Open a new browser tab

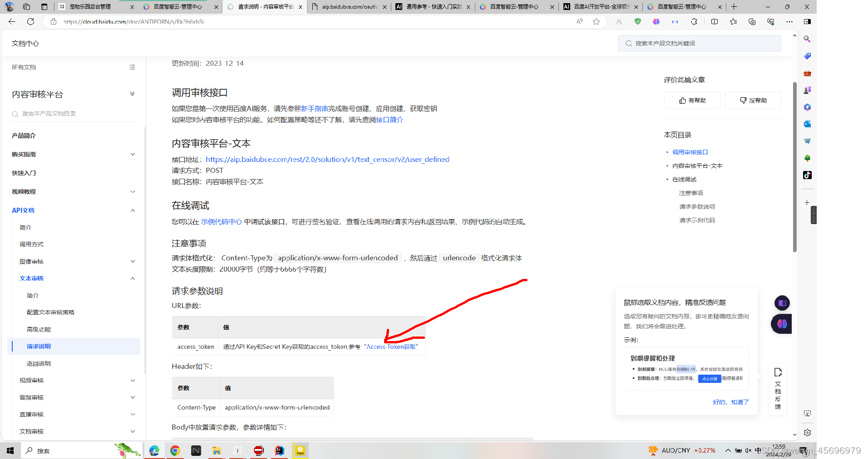[x=734, y=7]
